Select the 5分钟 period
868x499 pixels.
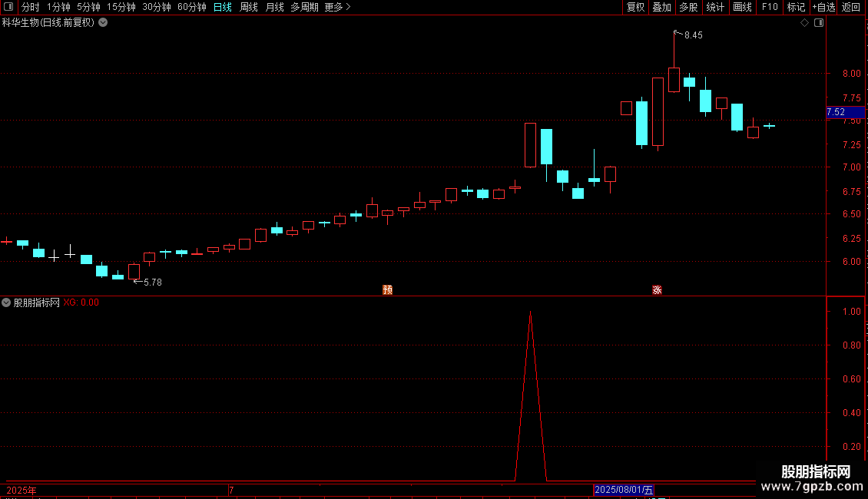[x=88, y=7]
